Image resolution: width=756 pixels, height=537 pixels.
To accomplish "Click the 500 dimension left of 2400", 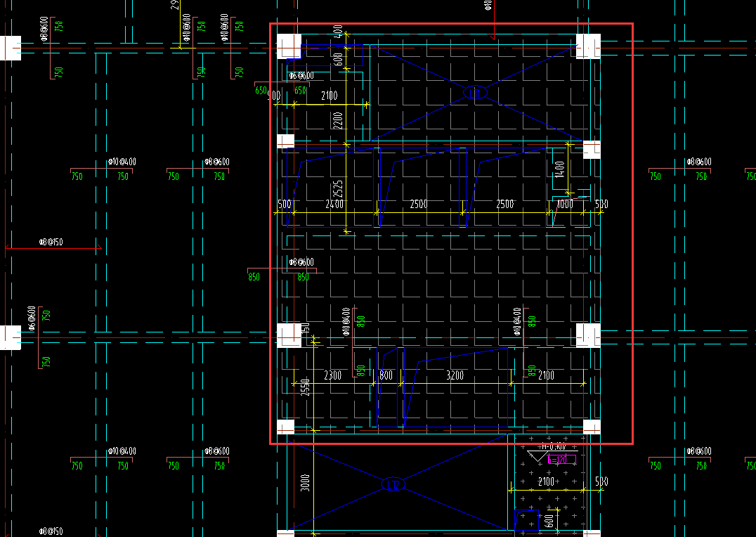I will click(285, 204).
